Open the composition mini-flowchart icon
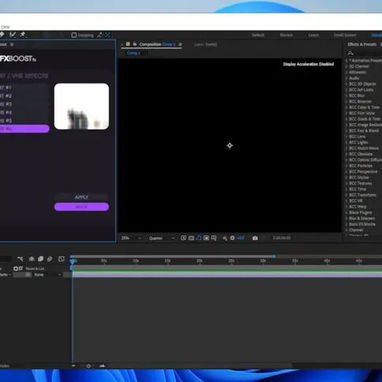Image resolution: width=382 pixels, height=382 pixels. [20, 259]
